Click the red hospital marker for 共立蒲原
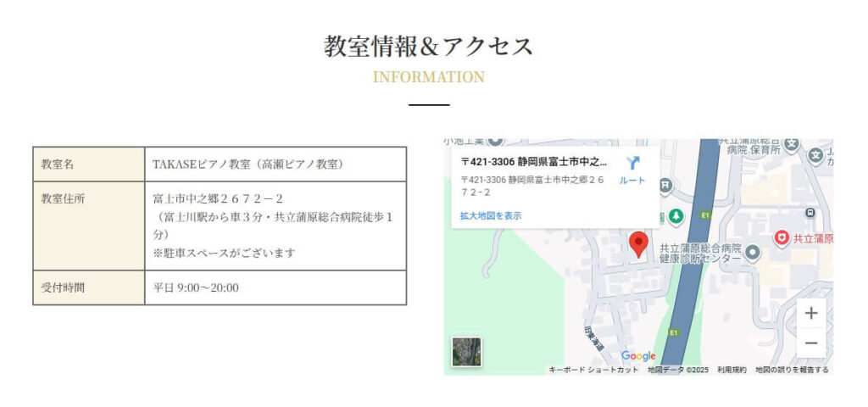This screenshot has height=407, width=868. click(x=781, y=239)
